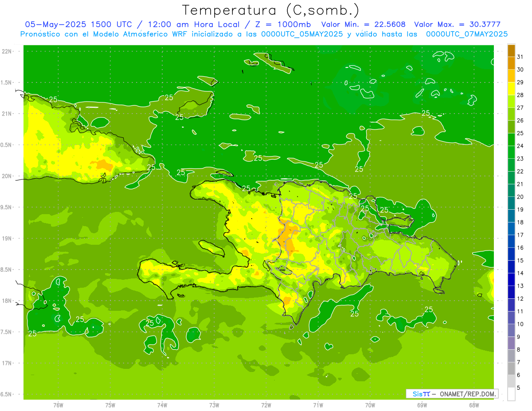Image resolution: width=532 pixels, height=411 pixels.
Task: Click the "22N" latitude axis label
Action: click(8, 51)
